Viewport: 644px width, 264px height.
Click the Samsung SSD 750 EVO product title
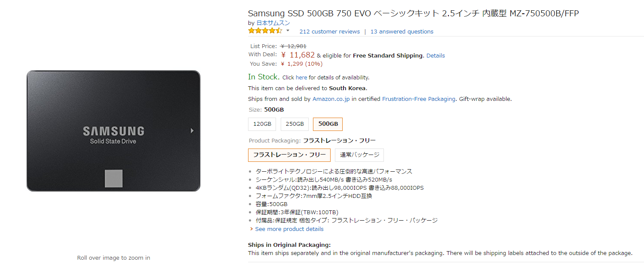point(413,13)
